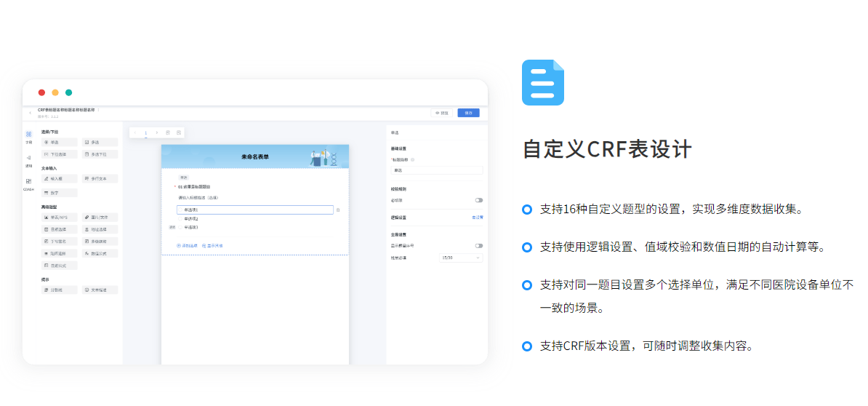Click the back arrow beside the CRF title
Viewport: 868px width, 406px height.
coord(30,113)
